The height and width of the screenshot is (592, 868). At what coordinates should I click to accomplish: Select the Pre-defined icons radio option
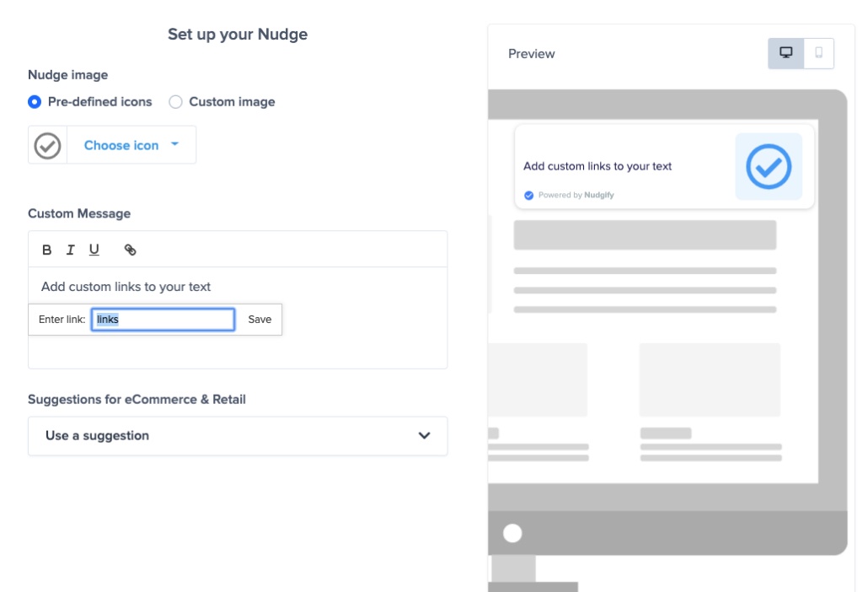click(35, 102)
